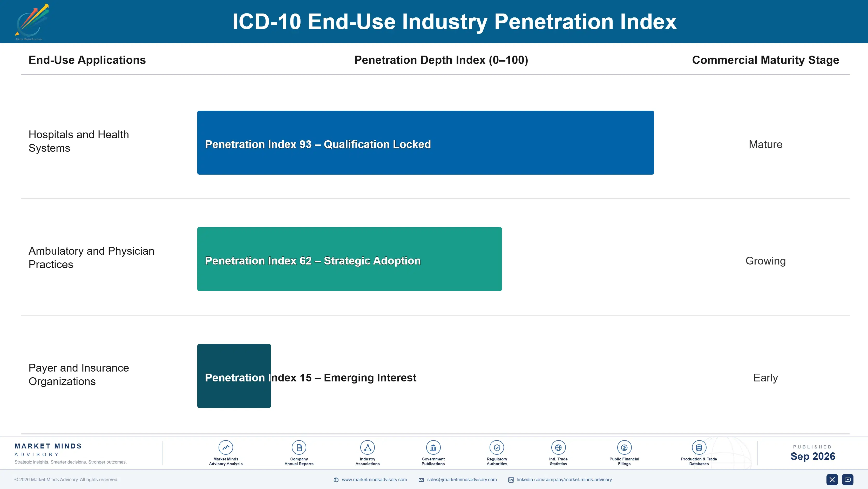Click the 'Mature' maturity stage value
The width and height of the screenshot is (868, 489).
click(x=765, y=144)
